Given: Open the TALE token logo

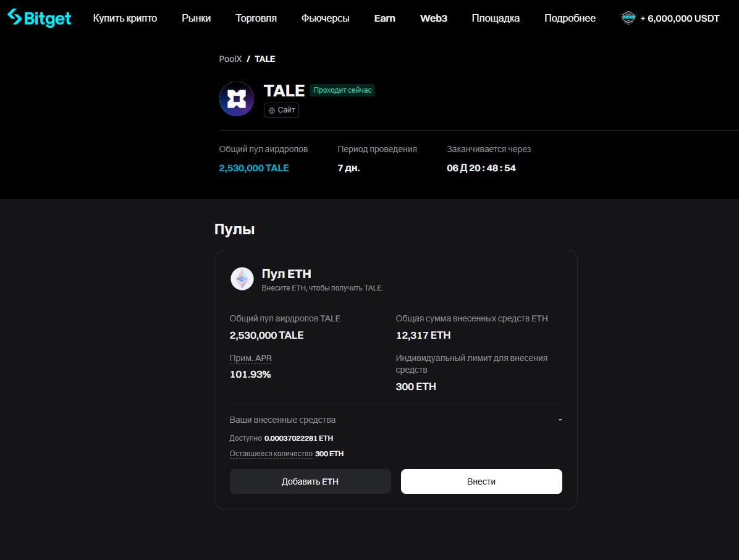Looking at the screenshot, I should (237, 99).
